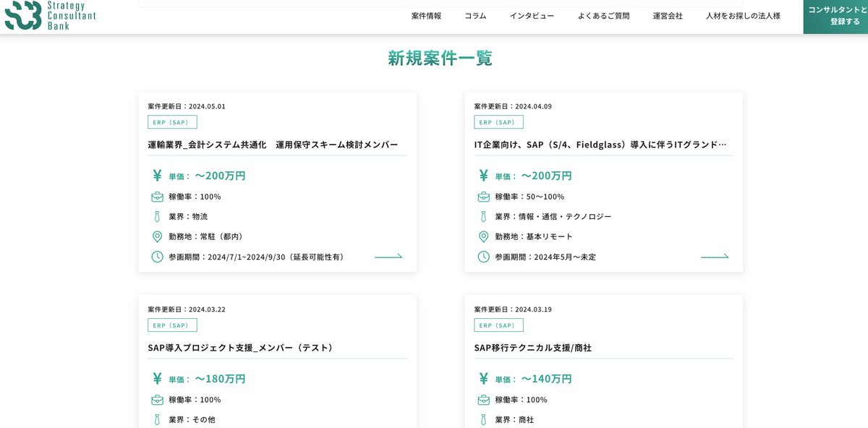Click the arrow on the IT企業向け card
The width and height of the screenshot is (868, 428).
coord(715,257)
